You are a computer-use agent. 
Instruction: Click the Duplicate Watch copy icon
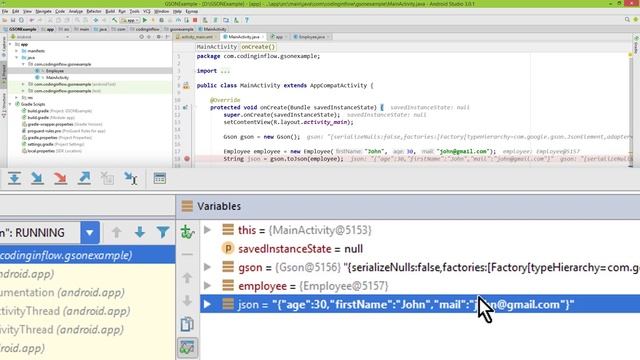[187, 324]
